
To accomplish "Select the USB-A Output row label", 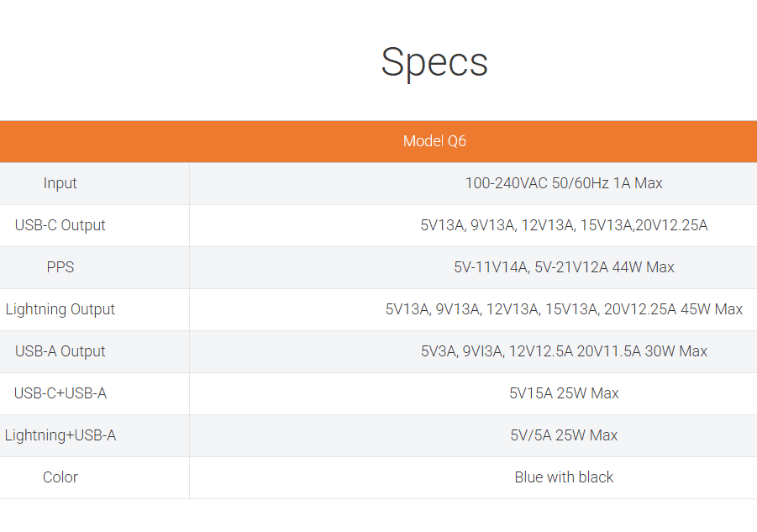I will [x=60, y=351].
